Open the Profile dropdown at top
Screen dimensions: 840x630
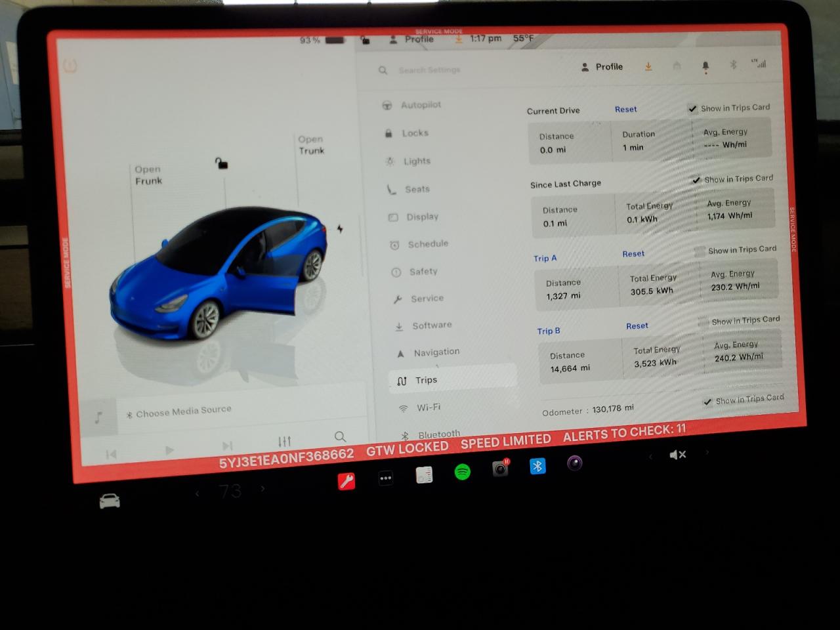coord(601,66)
